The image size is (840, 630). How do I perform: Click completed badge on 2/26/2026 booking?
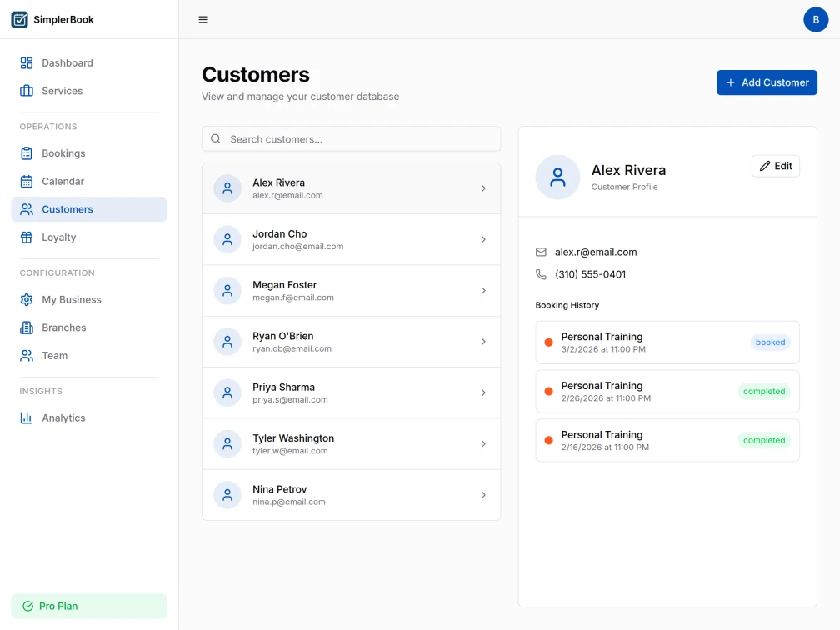pos(764,391)
